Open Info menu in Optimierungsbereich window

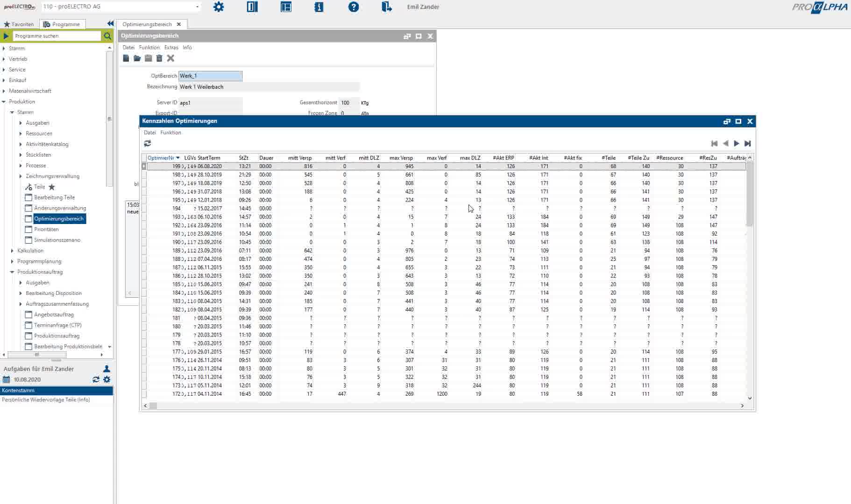coord(187,48)
